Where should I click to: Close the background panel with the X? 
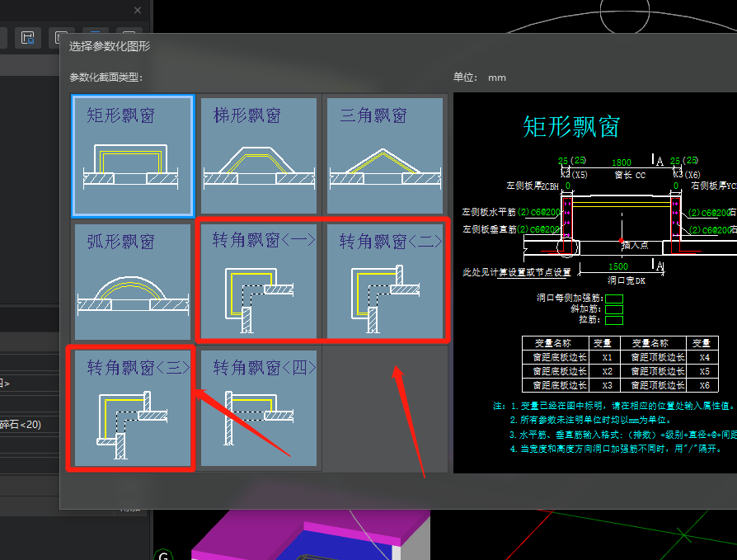click(x=138, y=11)
